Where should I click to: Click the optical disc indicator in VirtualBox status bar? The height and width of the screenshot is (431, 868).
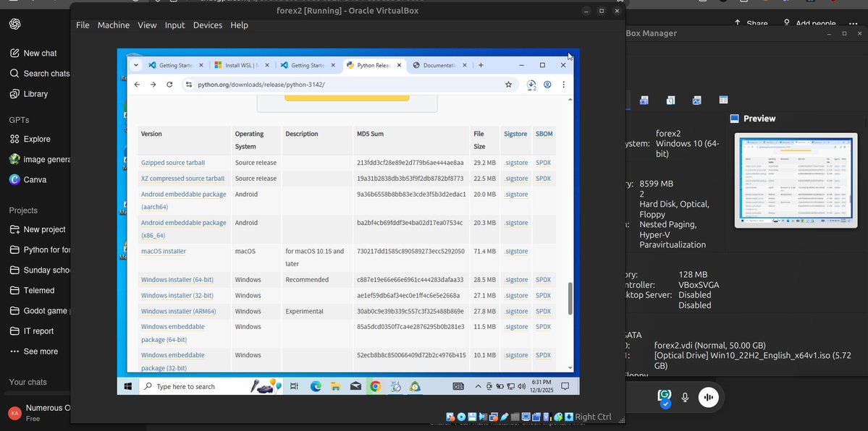(461, 417)
